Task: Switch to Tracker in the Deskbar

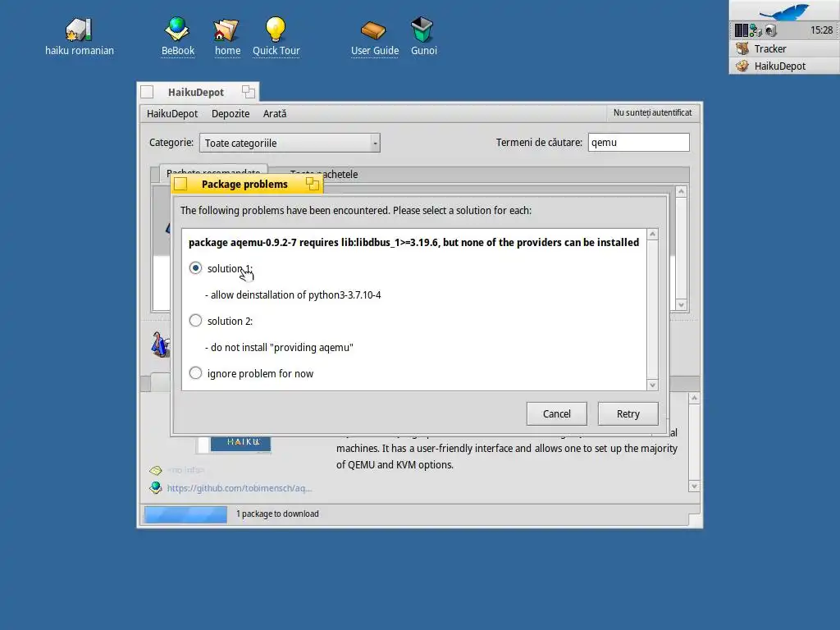Action: tap(784, 48)
